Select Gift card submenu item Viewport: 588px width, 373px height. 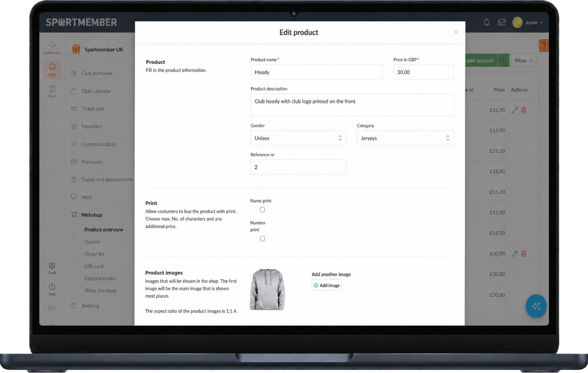click(x=94, y=266)
